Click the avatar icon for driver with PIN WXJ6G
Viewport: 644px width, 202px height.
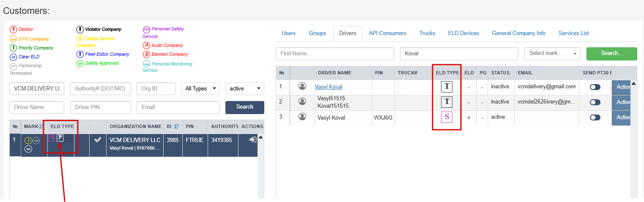[x=302, y=117]
